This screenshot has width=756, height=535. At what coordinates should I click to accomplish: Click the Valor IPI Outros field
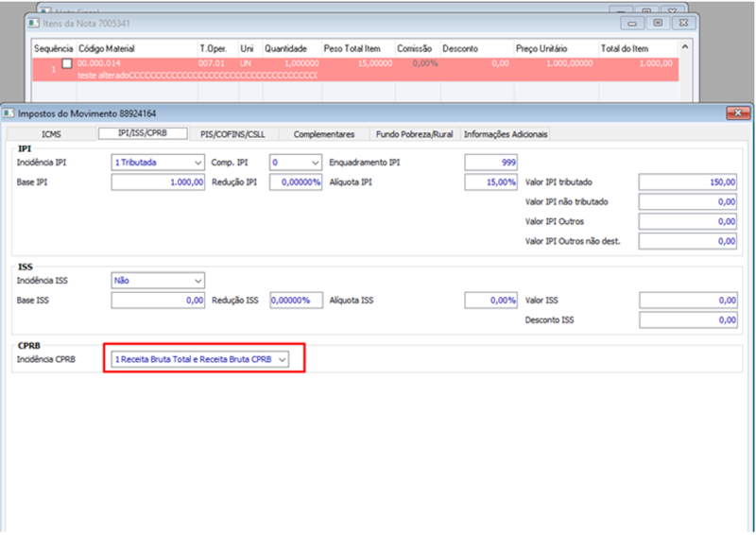click(688, 222)
